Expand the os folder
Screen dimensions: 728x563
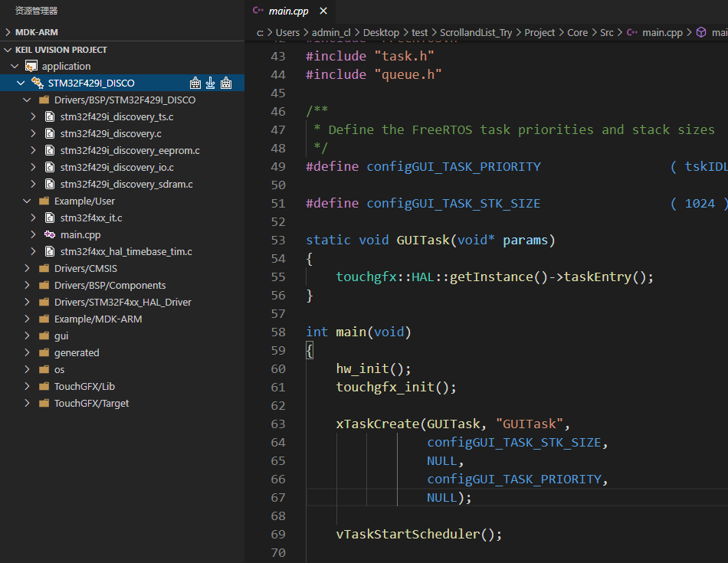pyautogui.click(x=27, y=369)
